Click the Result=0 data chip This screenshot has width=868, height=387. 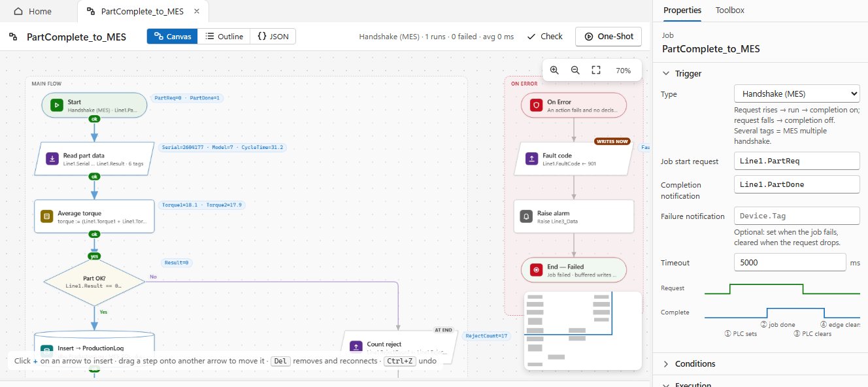[177, 263]
